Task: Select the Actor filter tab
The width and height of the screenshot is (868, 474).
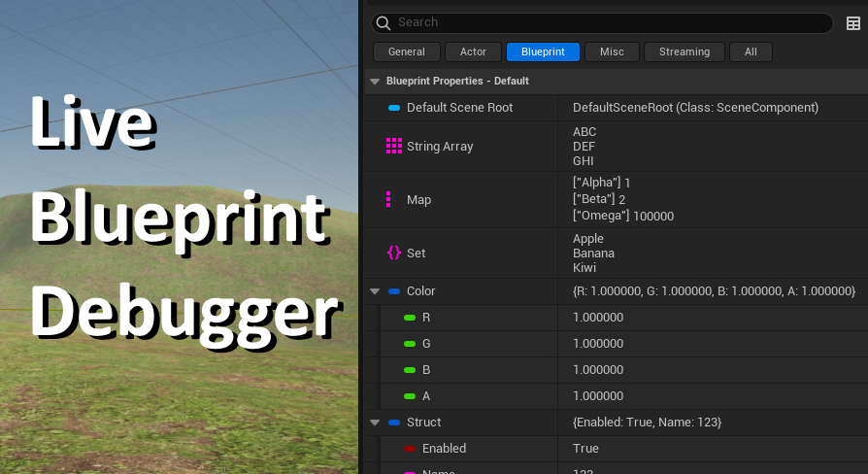Action: (x=473, y=51)
